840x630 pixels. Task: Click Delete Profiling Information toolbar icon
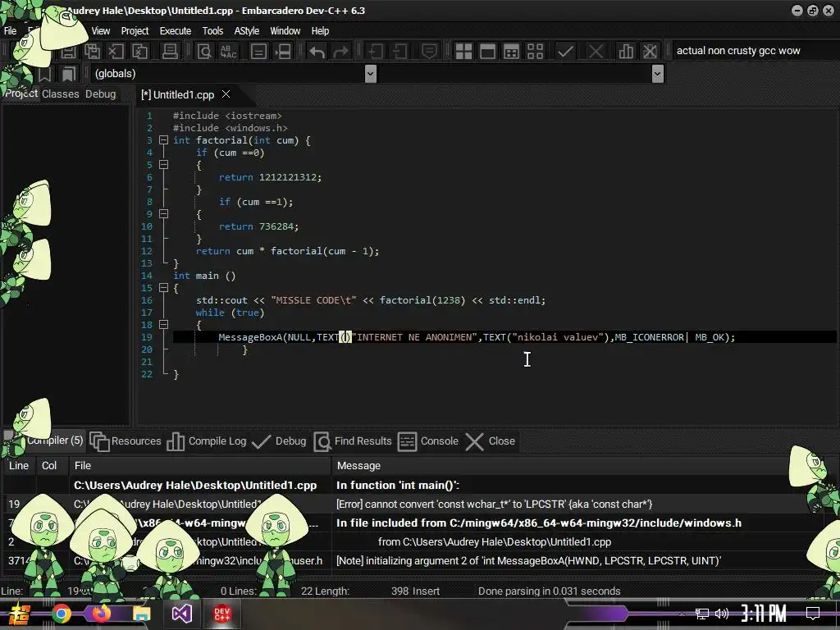click(650, 52)
